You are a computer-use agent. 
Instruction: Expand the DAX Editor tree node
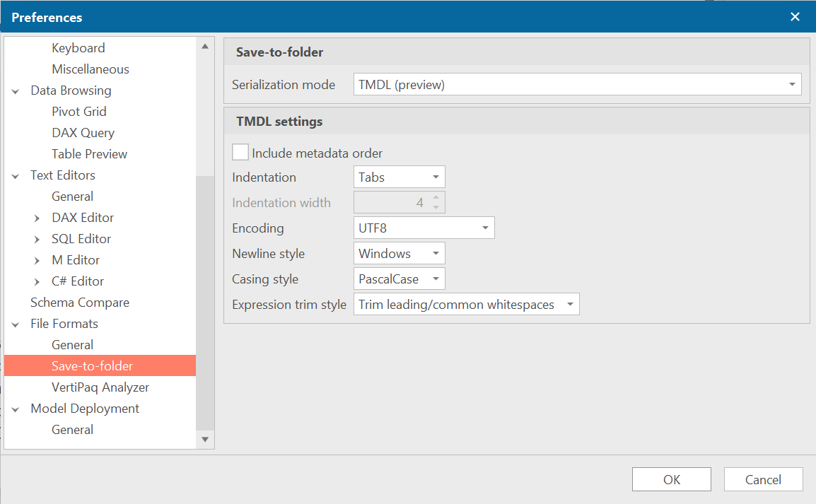[x=37, y=217]
